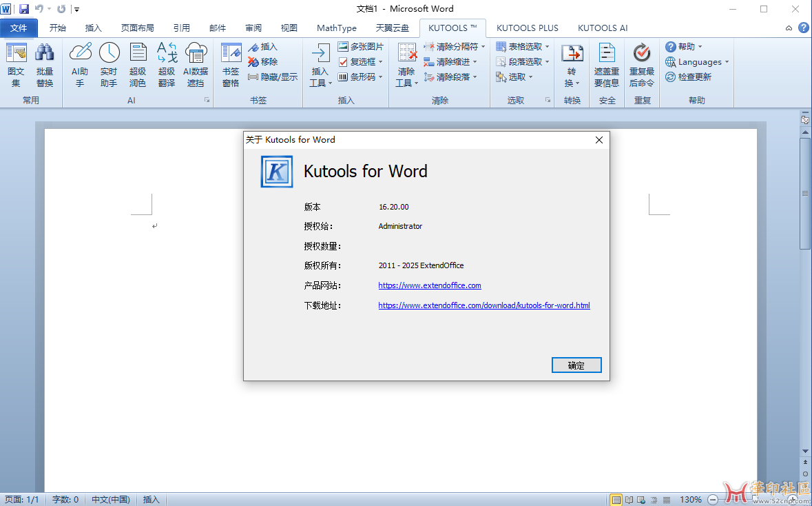Open the 表格选取 dropdown
The height and width of the screenshot is (506, 812).
[523, 47]
